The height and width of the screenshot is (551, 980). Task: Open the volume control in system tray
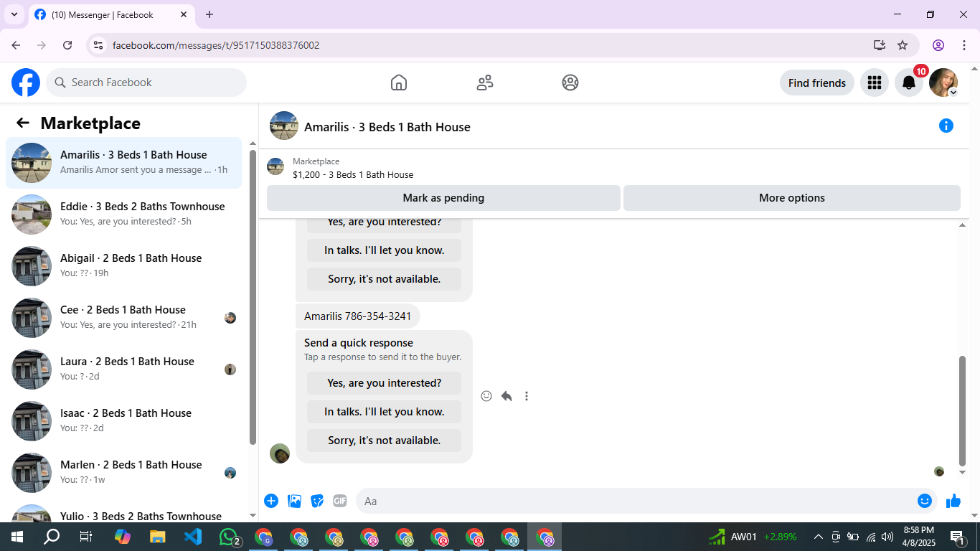887,537
